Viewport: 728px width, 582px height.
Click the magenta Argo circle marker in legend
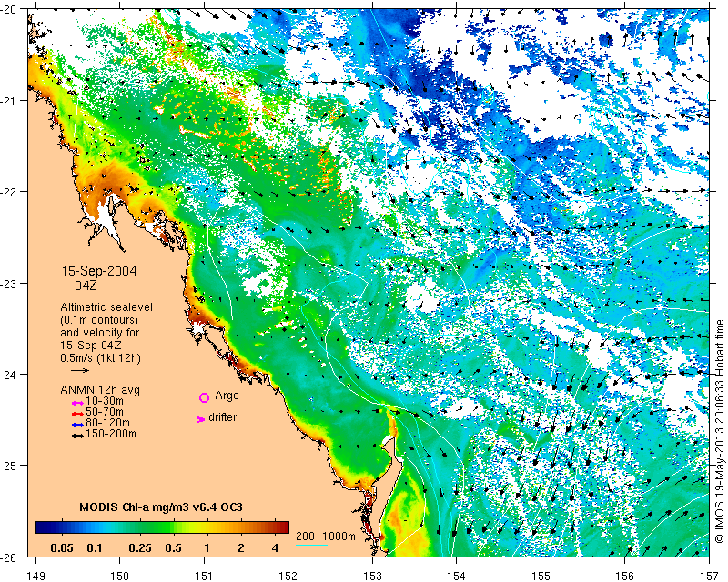pyautogui.click(x=204, y=397)
